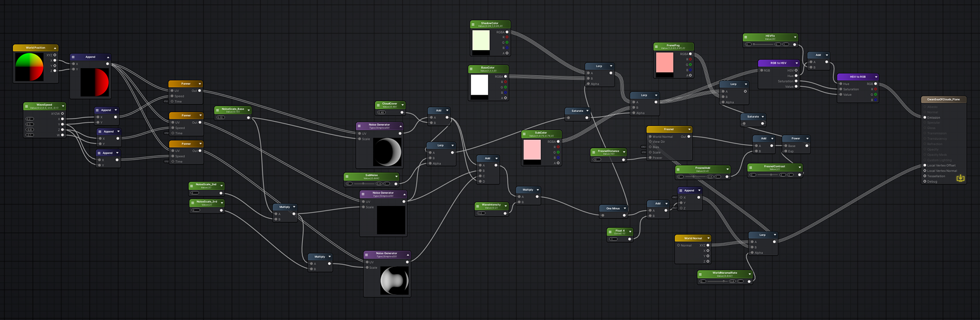Collapse the World Position node preview

click(x=55, y=48)
